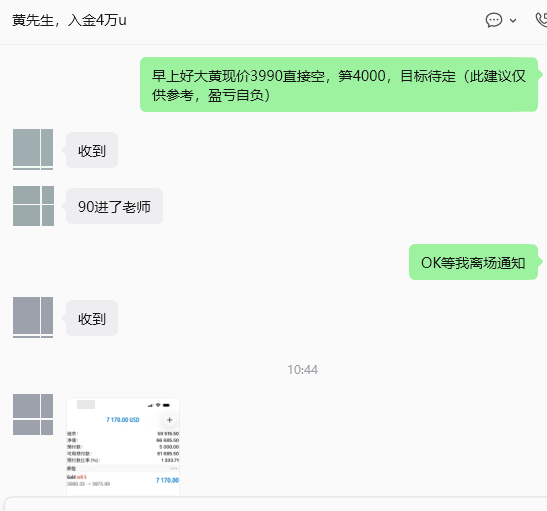This screenshot has height=511, width=547.
Task: Open the chat bubble icon in header
Action: [494, 20]
